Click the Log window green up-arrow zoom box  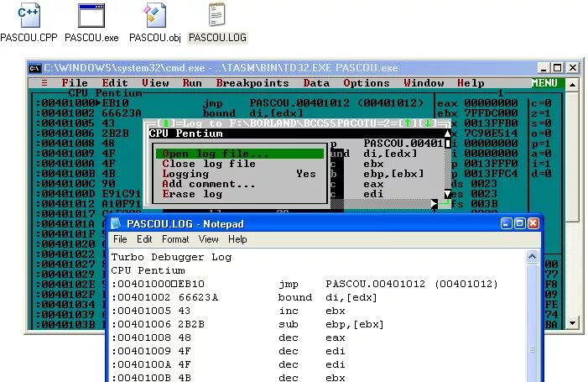[408, 123]
